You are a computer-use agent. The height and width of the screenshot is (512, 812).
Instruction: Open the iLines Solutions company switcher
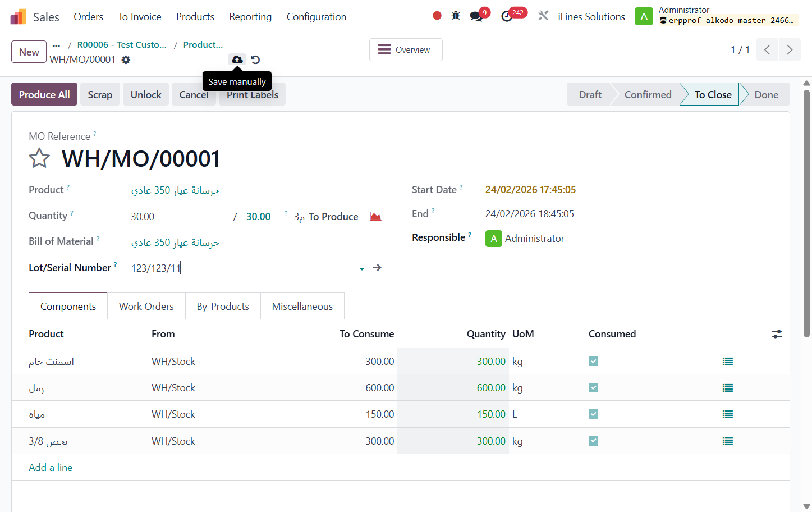click(x=591, y=17)
